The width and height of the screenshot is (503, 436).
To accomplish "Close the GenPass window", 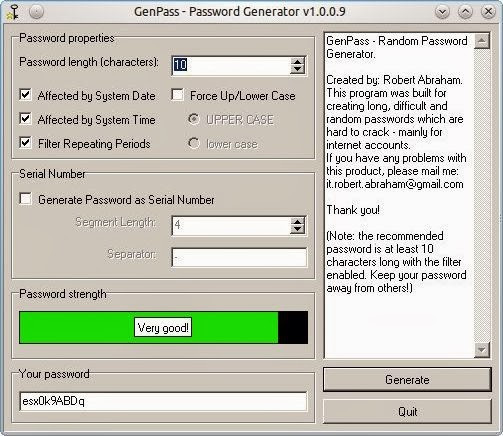I will click(x=488, y=12).
